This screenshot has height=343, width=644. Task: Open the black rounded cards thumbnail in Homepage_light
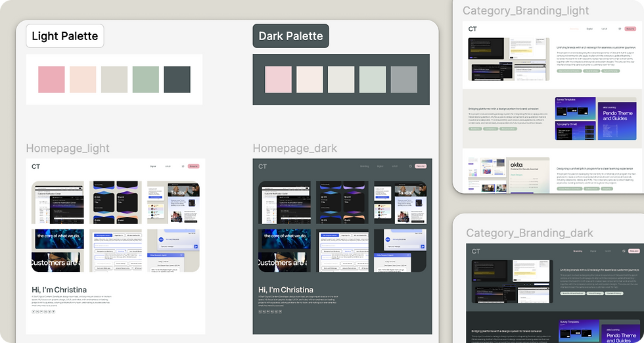116,202
